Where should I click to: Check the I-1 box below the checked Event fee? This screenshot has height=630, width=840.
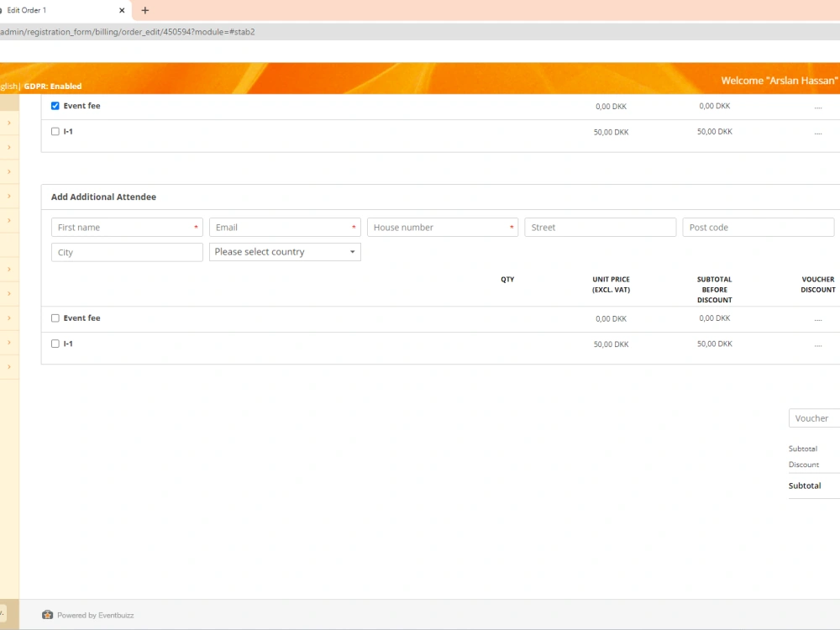coord(55,132)
